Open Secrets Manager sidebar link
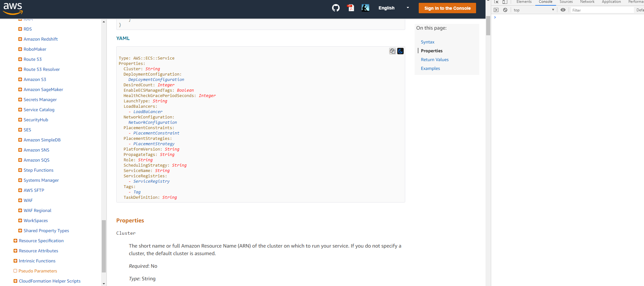The width and height of the screenshot is (644, 286). pyautogui.click(x=40, y=100)
